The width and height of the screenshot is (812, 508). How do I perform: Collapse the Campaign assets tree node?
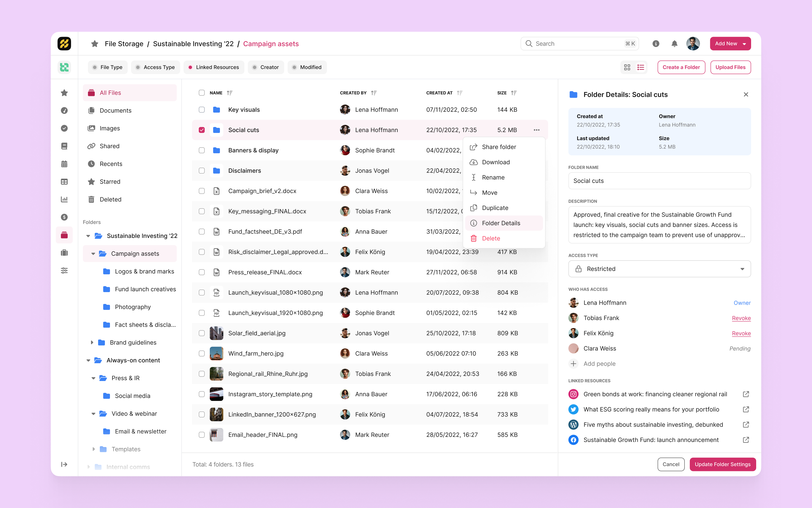93,254
